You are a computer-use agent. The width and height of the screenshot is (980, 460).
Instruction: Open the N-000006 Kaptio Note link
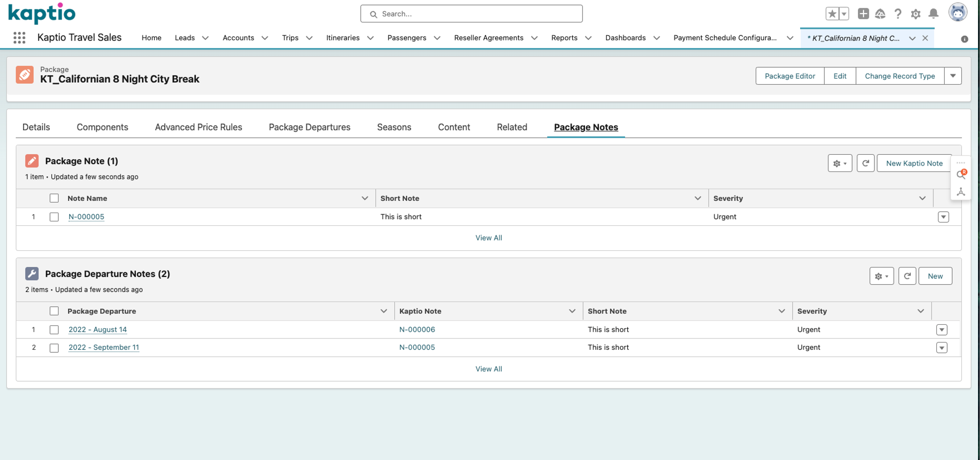[x=416, y=330]
